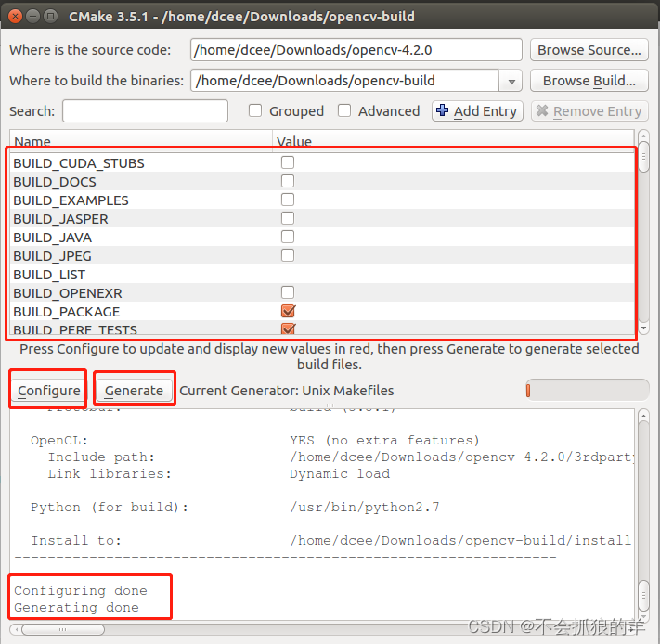Enable BUILD_JASPER checkbox
The width and height of the screenshot is (660, 644).
click(288, 218)
